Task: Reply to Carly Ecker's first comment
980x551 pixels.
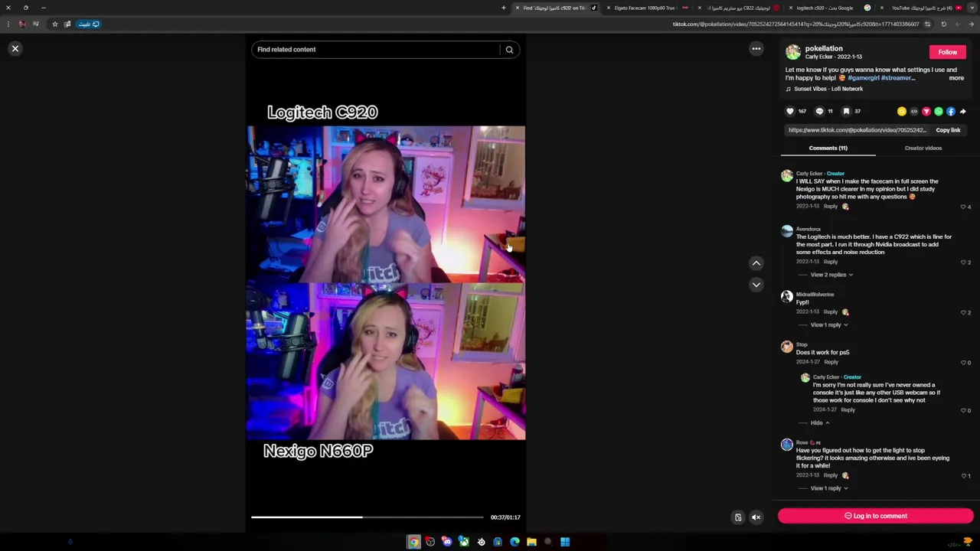Action: click(x=830, y=207)
